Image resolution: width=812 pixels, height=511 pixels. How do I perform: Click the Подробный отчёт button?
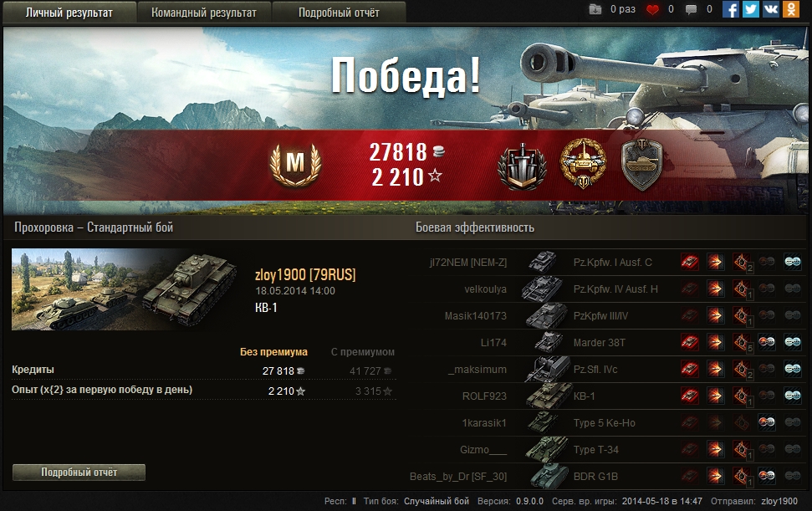pyautogui.click(x=79, y=473)
